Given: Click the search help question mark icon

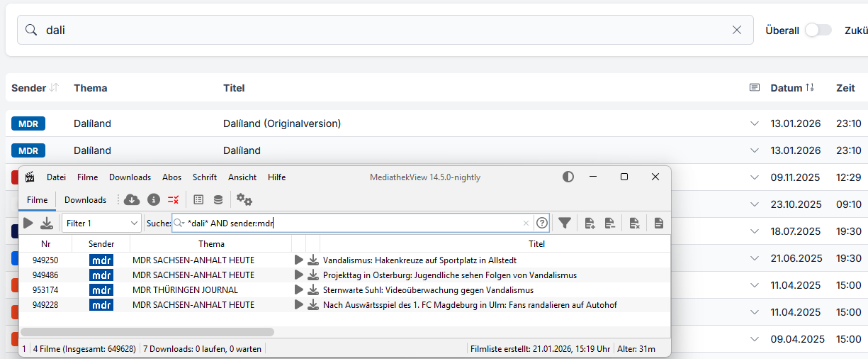Looking at the screenshot, I should click(542, 223).
